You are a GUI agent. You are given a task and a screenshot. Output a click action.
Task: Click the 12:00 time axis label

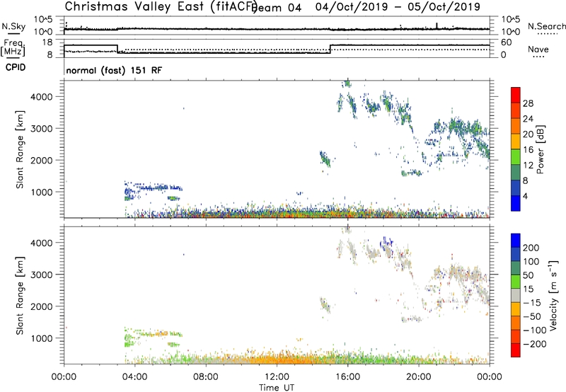pyautogui.click(x=277, y=377)
